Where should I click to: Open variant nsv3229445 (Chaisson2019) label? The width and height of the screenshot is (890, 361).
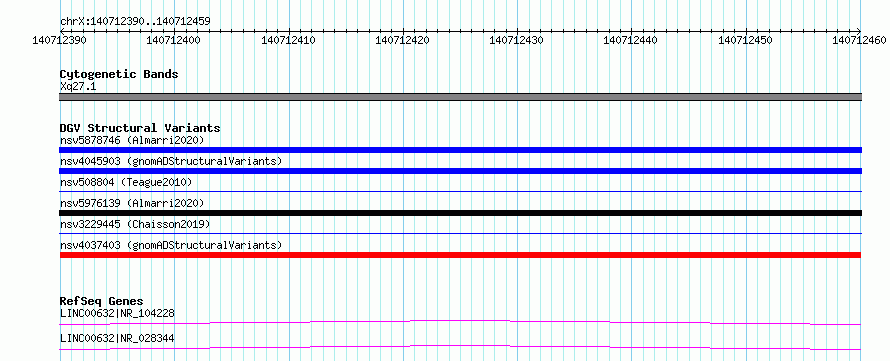pos(135,224)
